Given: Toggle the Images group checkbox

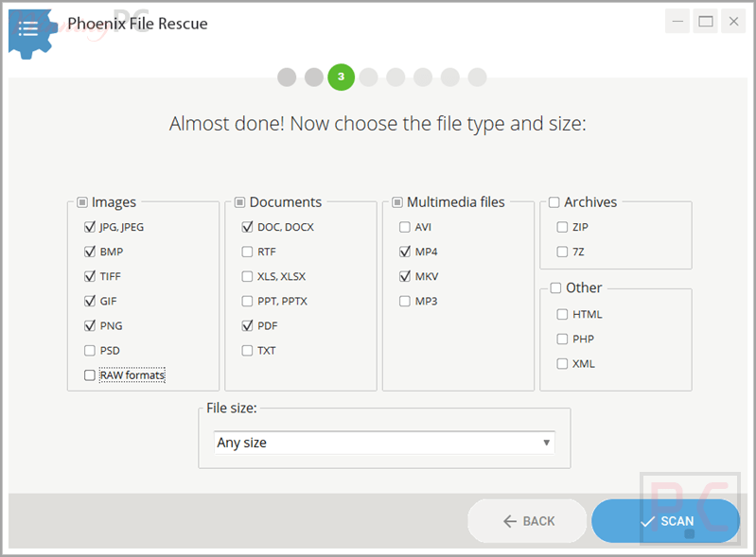Looking at the screenshot, I should click(82, 202).
